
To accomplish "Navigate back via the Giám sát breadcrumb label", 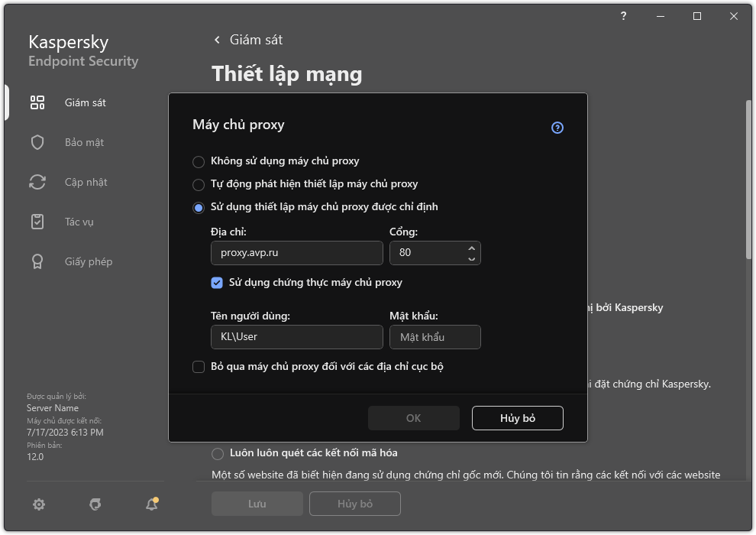I will click(x=252, y=39).
